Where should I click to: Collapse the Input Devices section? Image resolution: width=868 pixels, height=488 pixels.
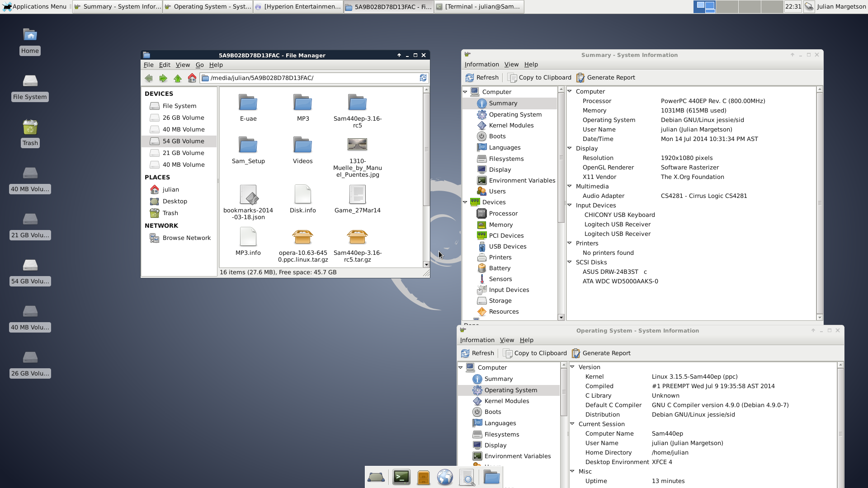point(570,205)
